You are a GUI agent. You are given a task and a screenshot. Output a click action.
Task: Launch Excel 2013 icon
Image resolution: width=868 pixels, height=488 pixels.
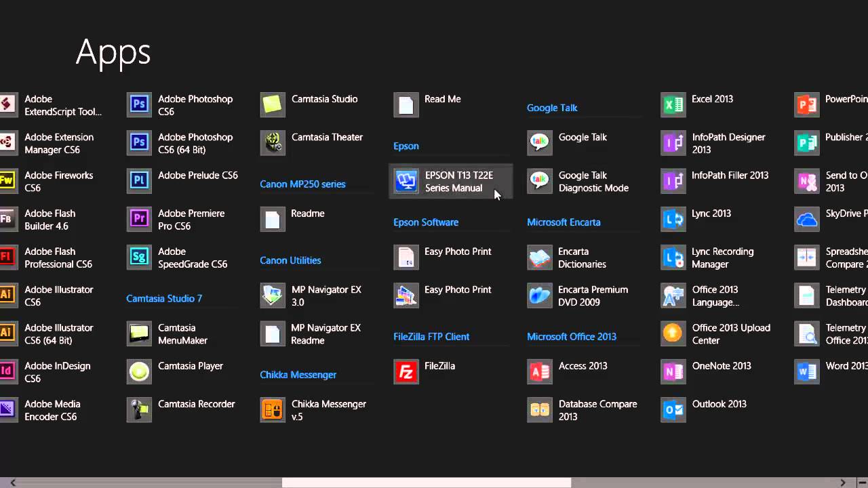(673, 105)
